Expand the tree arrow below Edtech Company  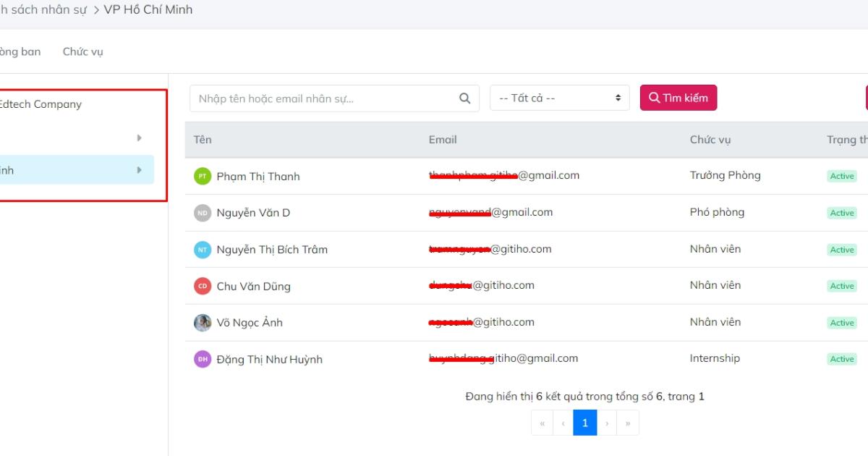click(x=139, y=138)
